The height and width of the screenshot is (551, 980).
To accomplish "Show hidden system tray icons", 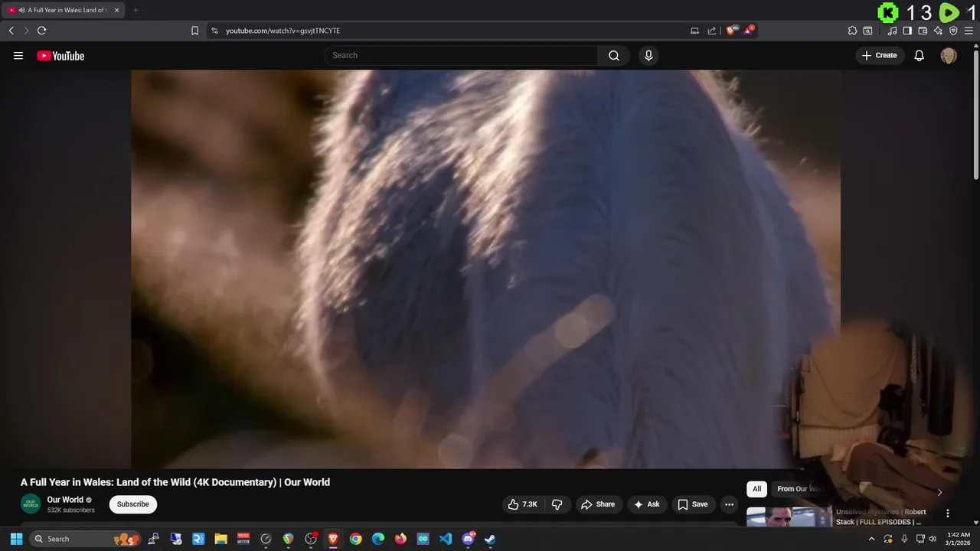I will click(x=871, y=539).
